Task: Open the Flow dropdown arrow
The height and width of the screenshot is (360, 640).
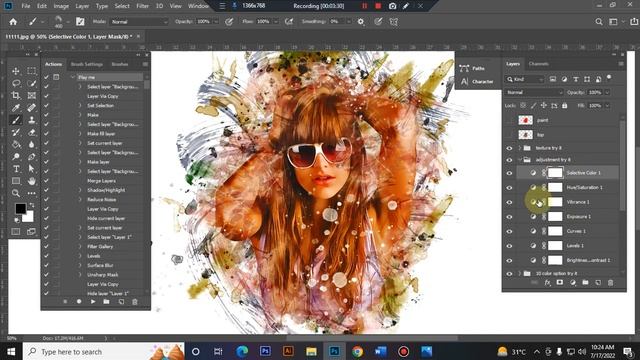Action: (276, 22)
